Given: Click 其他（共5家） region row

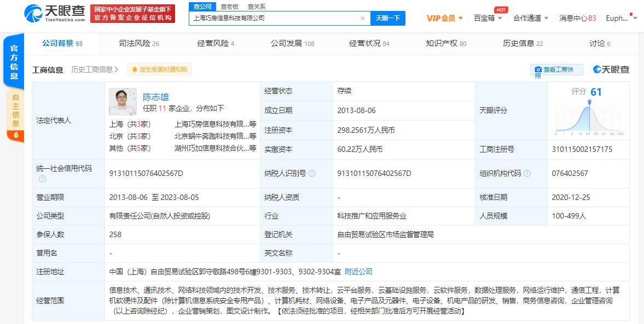Looking at the screenshot, I should point(130,149).
